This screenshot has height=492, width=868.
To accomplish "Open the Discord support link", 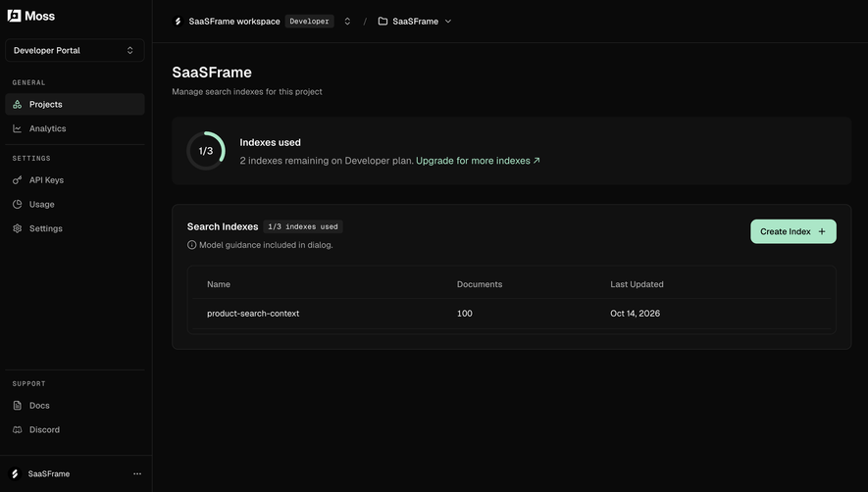I will (x=75, y=429).
